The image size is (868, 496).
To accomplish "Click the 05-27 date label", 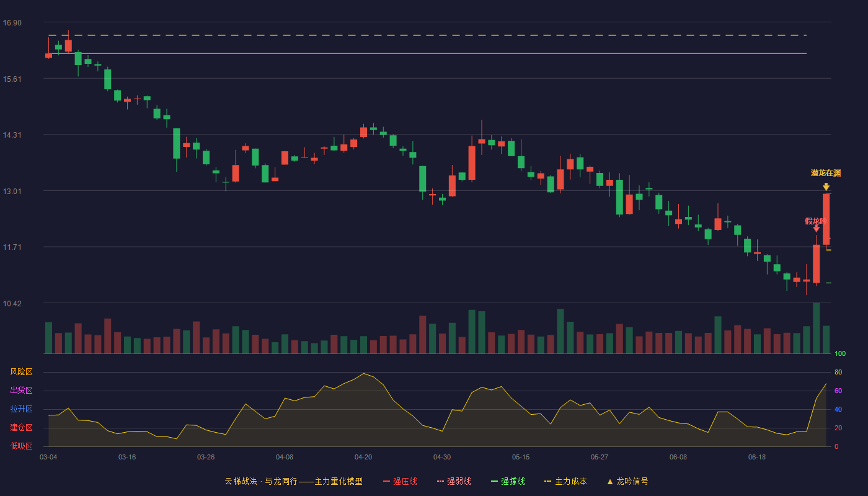I will pyautogui.click(x=600, y=457).
